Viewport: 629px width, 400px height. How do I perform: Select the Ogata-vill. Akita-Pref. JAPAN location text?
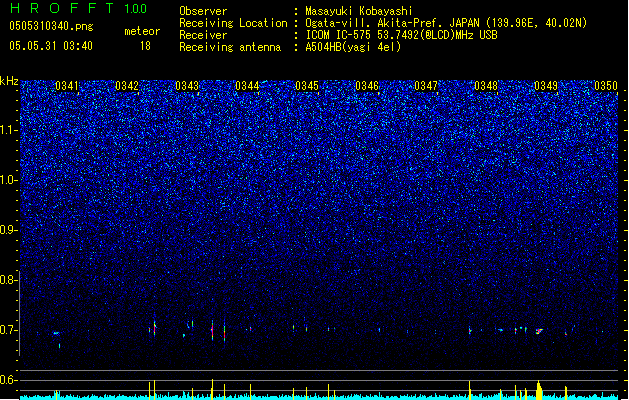click(x=446, y=23)
